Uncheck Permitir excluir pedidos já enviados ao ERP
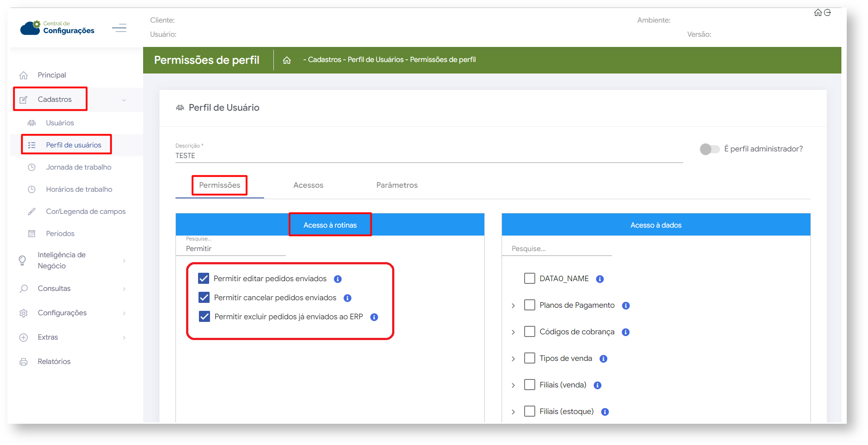Viewport: 868px width, 445px height. 204,317
